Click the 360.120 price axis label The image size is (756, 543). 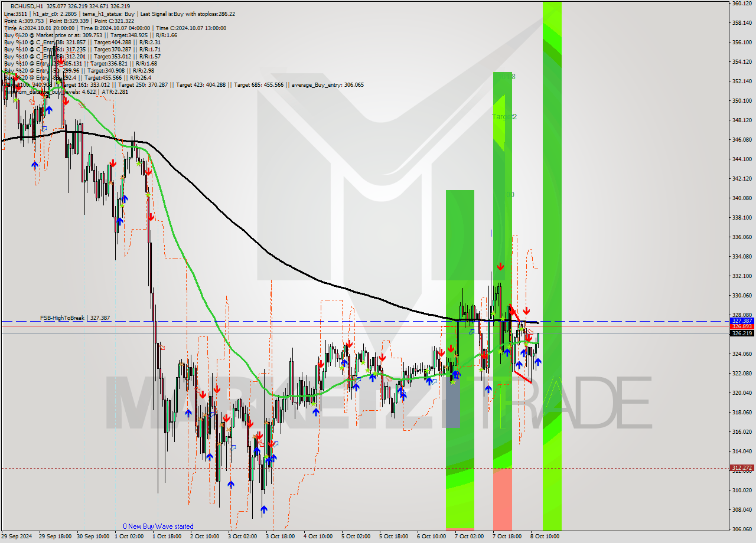742,4
